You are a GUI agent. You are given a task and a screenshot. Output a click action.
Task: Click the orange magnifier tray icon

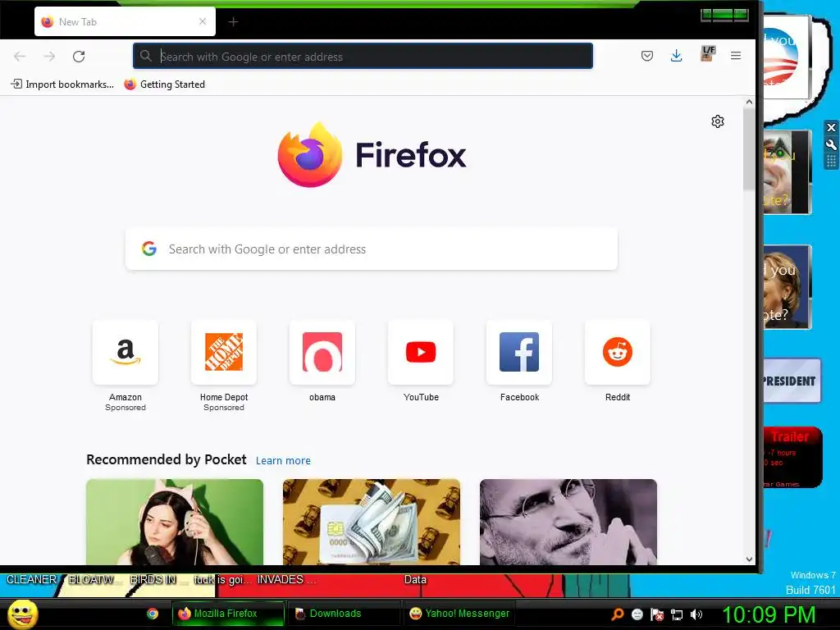[617, 614]
